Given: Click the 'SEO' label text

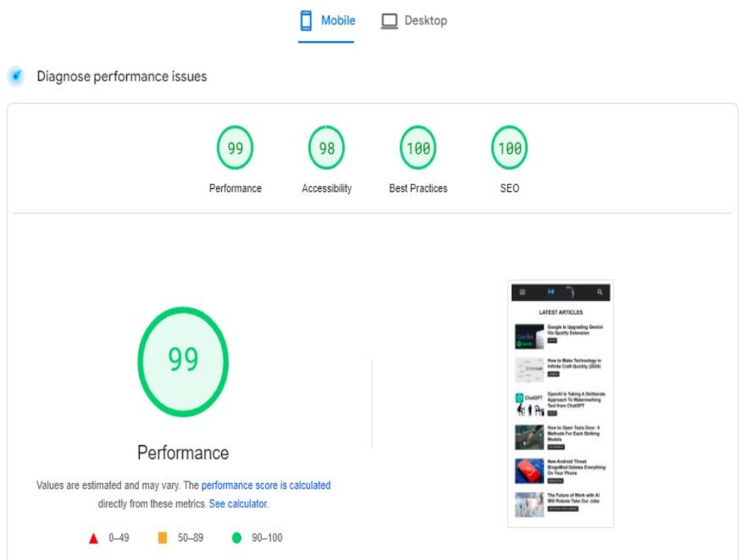Looking at the screenshot, I should (x=509, y=189).
